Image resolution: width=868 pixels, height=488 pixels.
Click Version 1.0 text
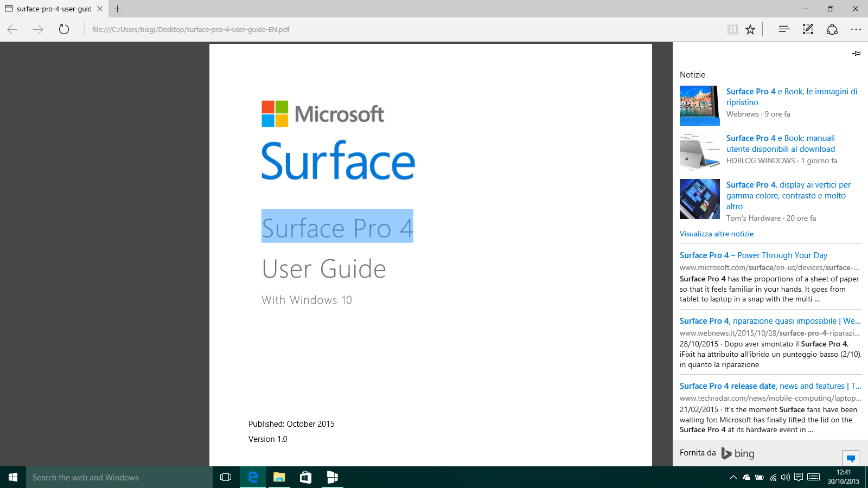268,439
